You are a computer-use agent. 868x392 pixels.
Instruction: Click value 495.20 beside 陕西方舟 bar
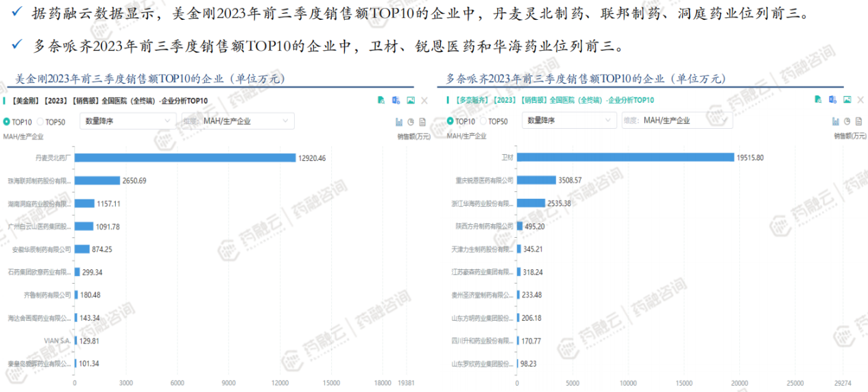(535, 226)
